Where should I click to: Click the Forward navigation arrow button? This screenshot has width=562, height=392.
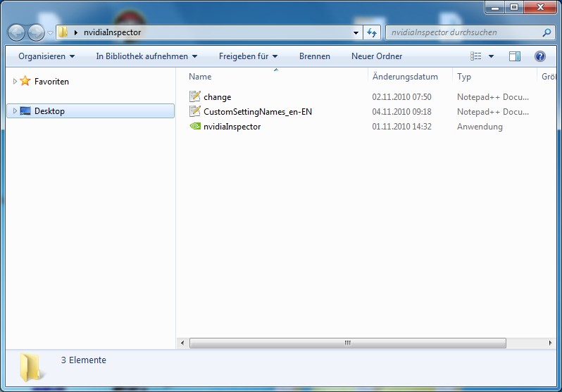[36, 32]
